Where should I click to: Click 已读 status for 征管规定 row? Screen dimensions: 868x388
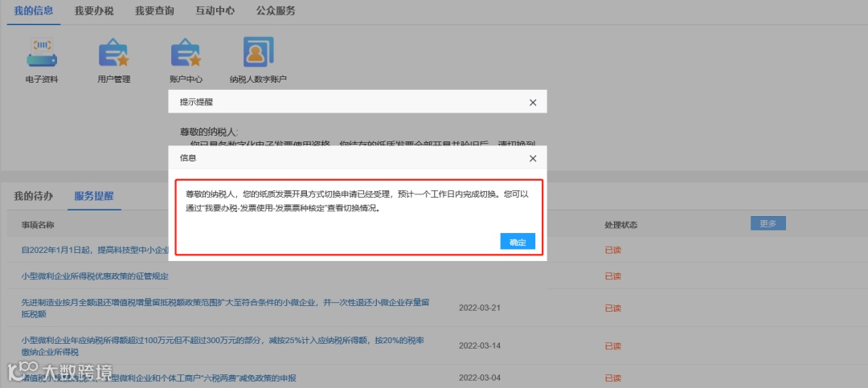coord(612,276)
